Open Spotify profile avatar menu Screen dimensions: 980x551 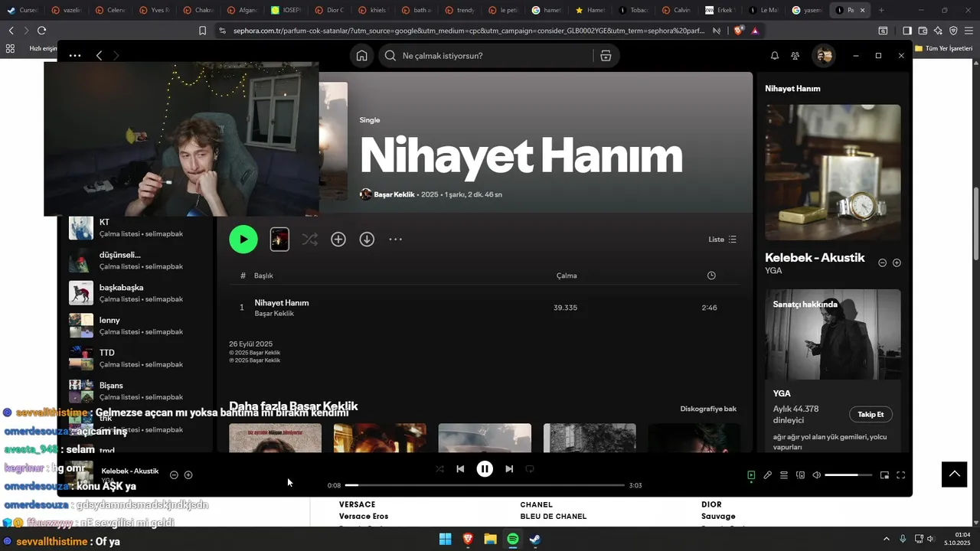(x=824, y=56)
